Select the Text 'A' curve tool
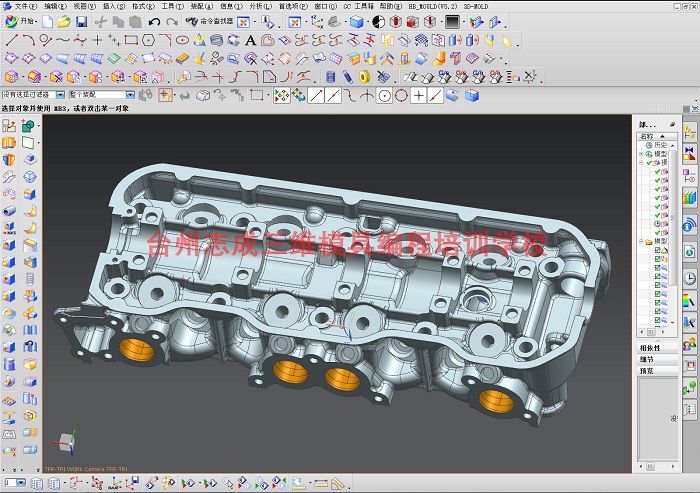The image size is (700, 493). [x=251, y=41]
